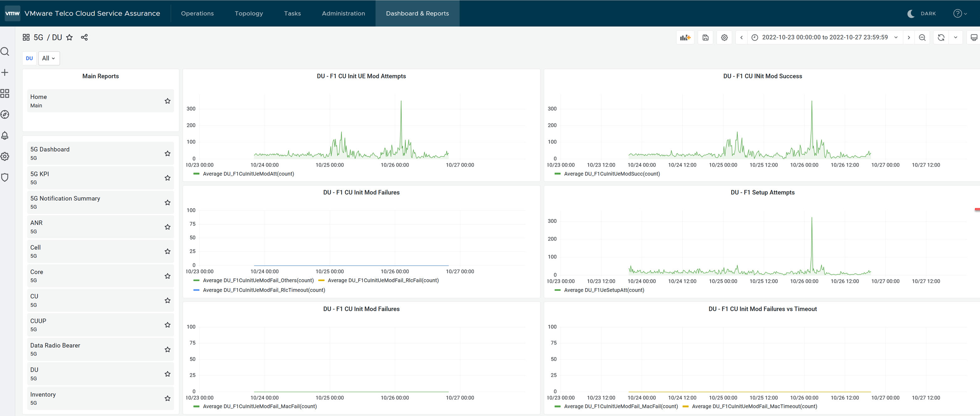Toggle star for 5G Notification Summary
This screenshot has width=980, height=416.
pos(167,202)
